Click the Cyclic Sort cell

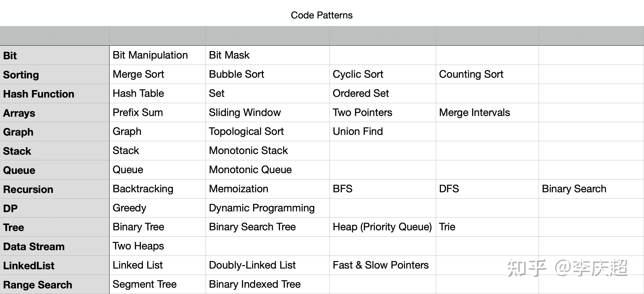coord(358,74)
